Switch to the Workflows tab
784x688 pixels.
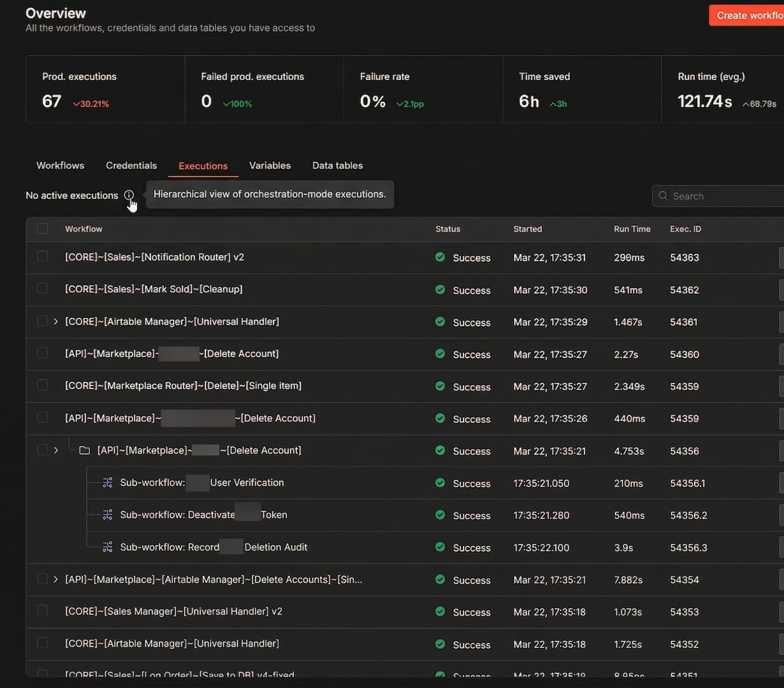60,166
